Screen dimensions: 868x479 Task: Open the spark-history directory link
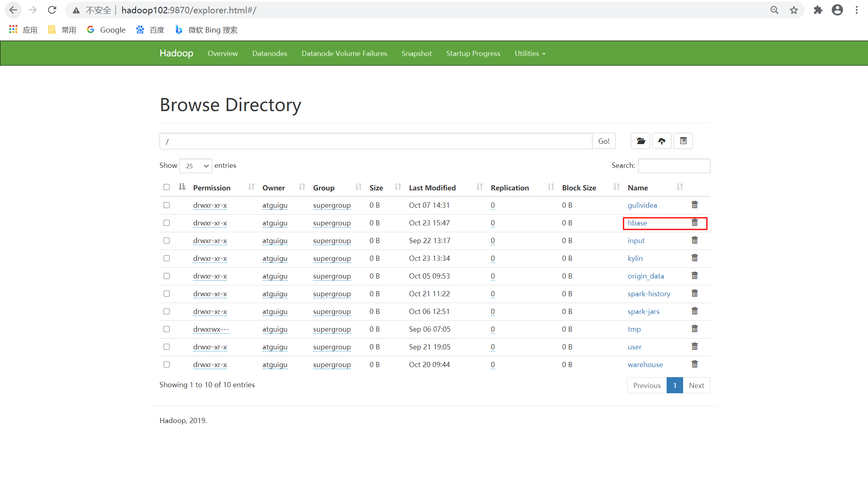click(x=648, y=294)
